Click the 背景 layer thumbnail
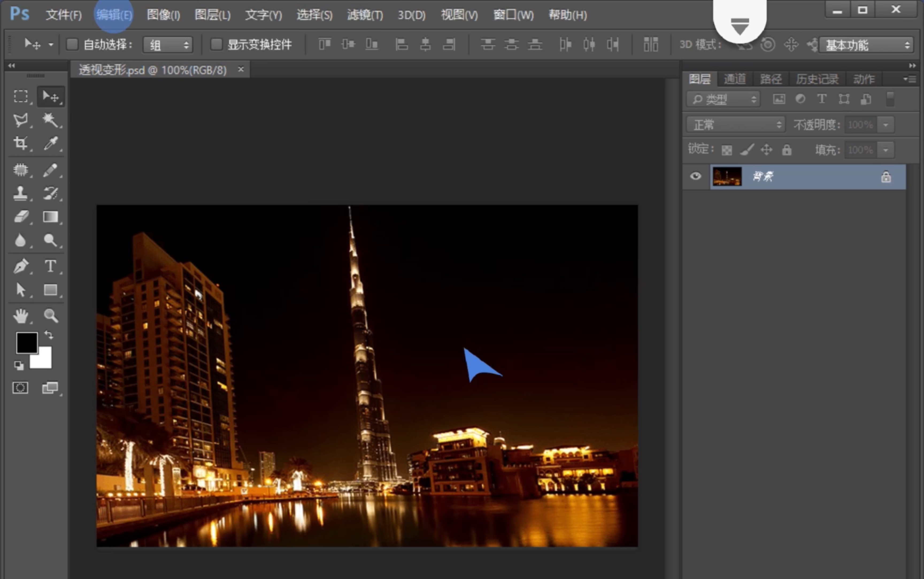 [727, 175]
